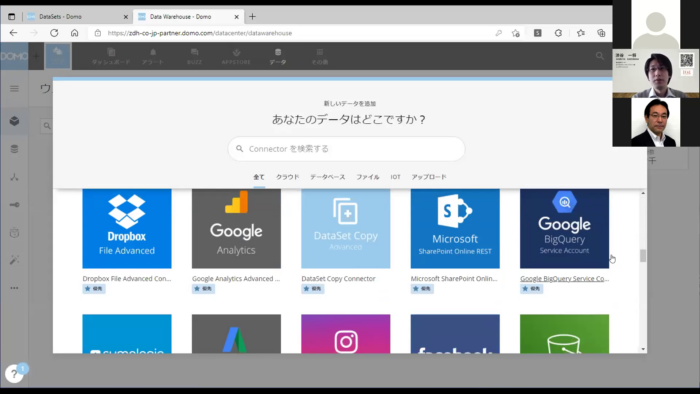Screen dimensions: 700x394
Task: Open the データ nav item
Action: (278, 57)
